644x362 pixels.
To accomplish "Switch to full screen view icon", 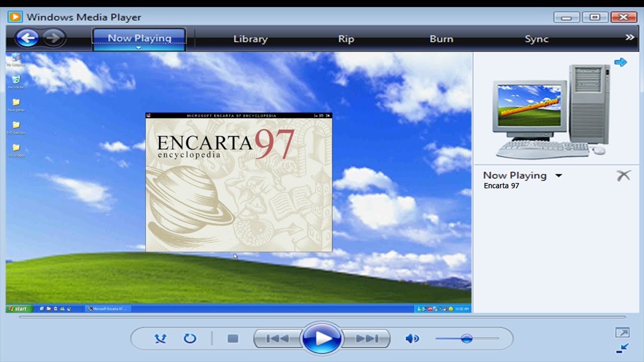I will pos(622,332).
